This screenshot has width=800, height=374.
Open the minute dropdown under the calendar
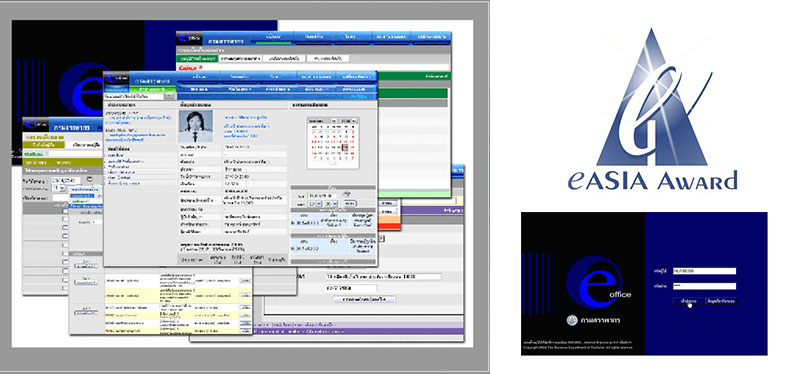coord(331,203)
